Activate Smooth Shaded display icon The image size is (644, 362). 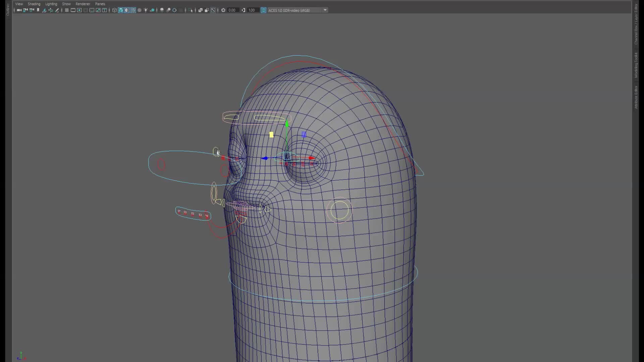(121, 10)
